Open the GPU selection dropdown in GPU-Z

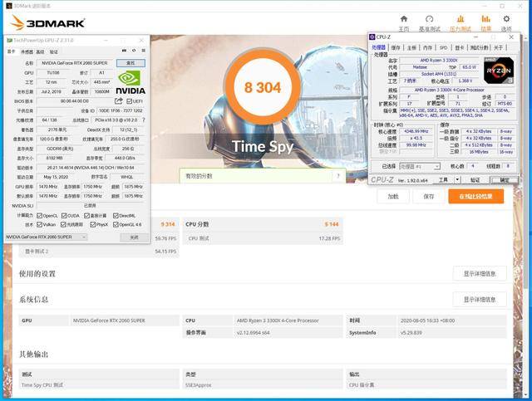tap(47, 237)
